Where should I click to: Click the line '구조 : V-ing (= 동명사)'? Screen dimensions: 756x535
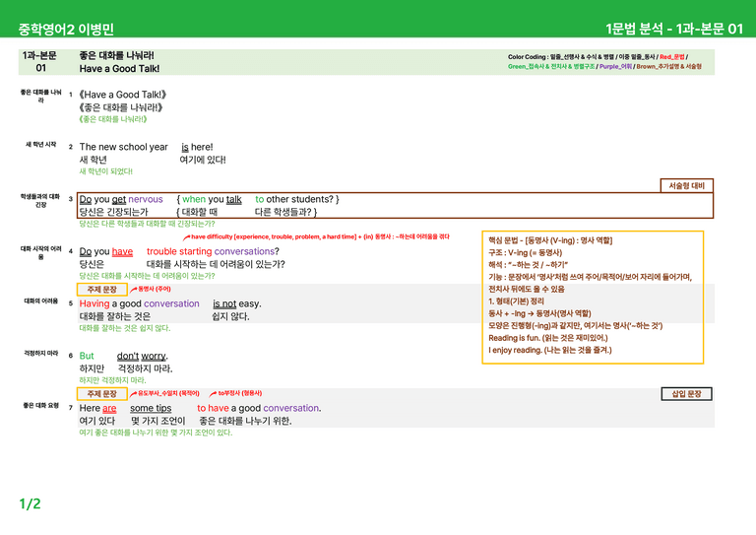click(x=525, y=253)
